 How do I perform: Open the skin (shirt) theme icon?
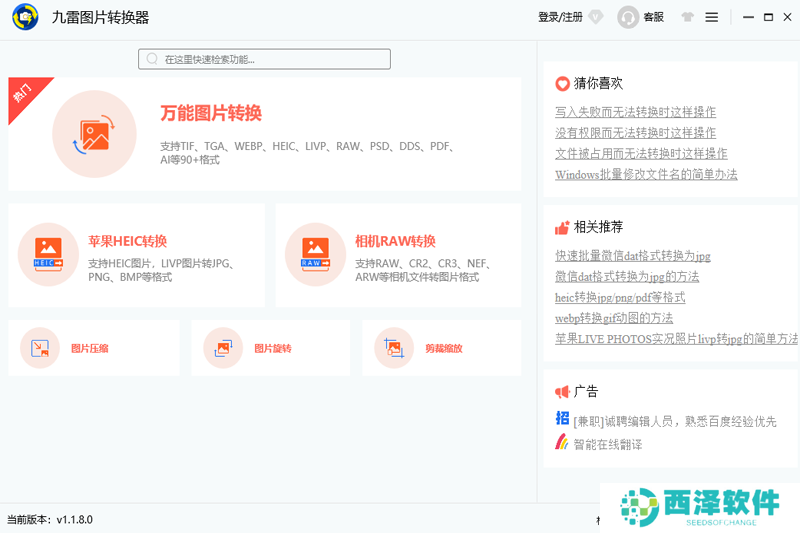pos(687,17)
